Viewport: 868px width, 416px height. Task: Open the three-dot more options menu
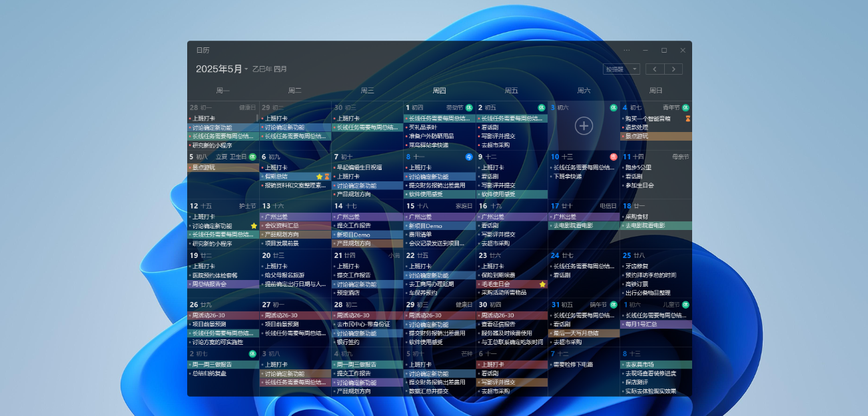click(626, 50)
